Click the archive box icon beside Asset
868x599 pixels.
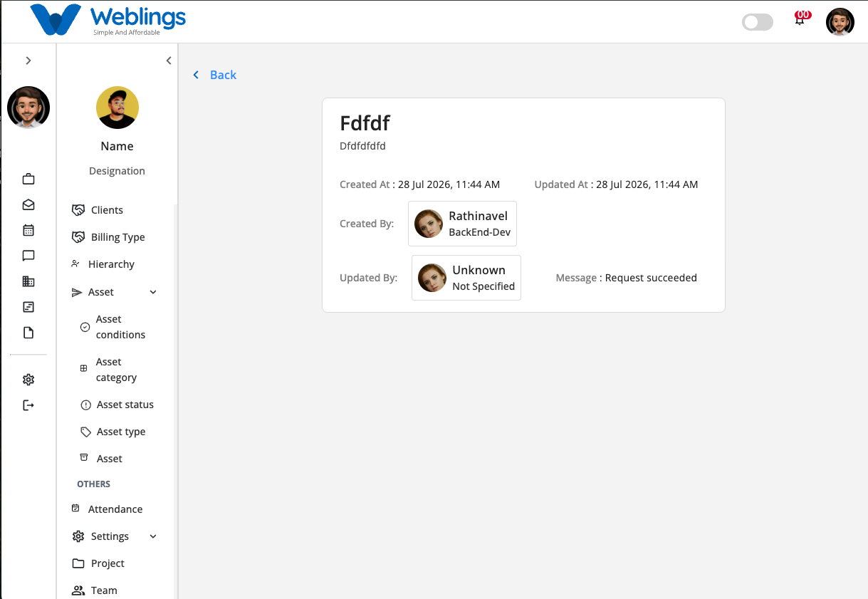pyautogui.click(x=84, y=457)
